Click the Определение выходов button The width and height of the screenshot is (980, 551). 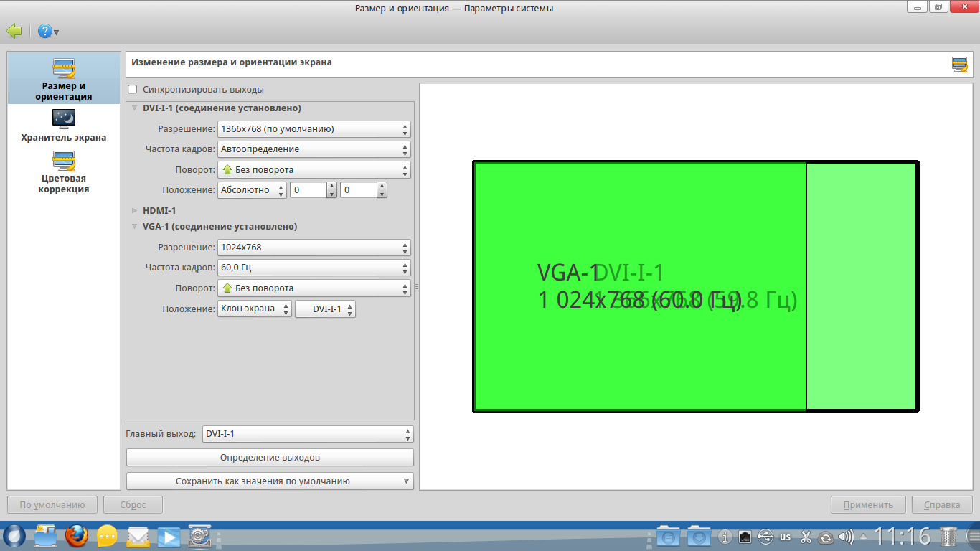tap(270, 458)
